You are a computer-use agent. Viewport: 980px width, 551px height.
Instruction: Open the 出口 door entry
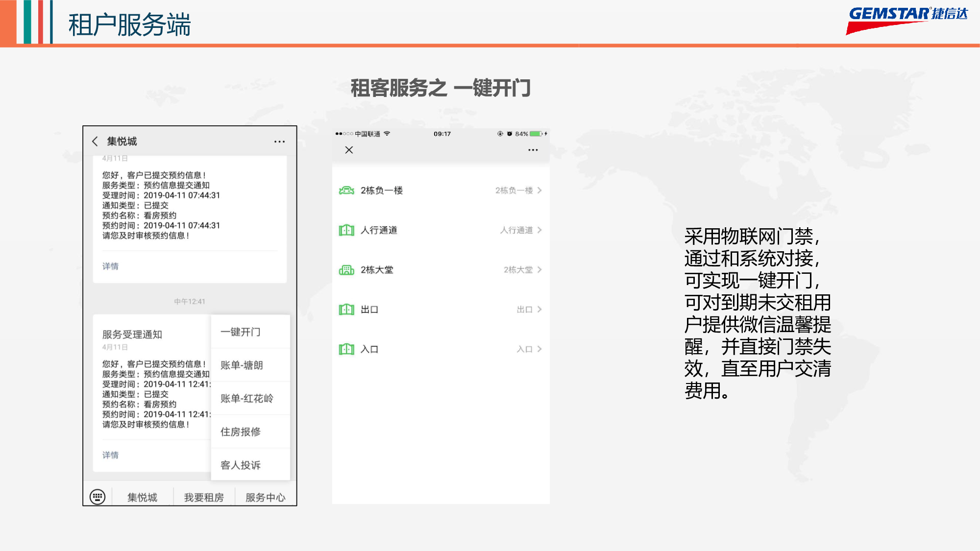441,310
